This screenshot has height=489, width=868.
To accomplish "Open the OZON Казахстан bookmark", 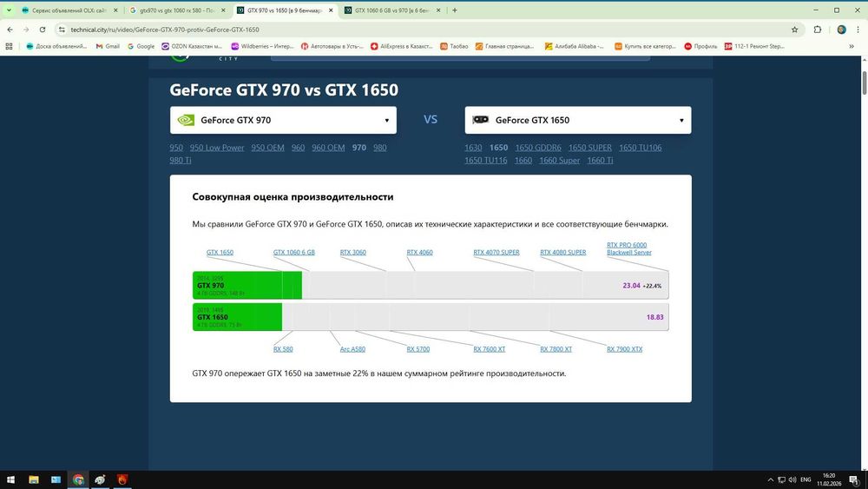I will tap(192, 47).
